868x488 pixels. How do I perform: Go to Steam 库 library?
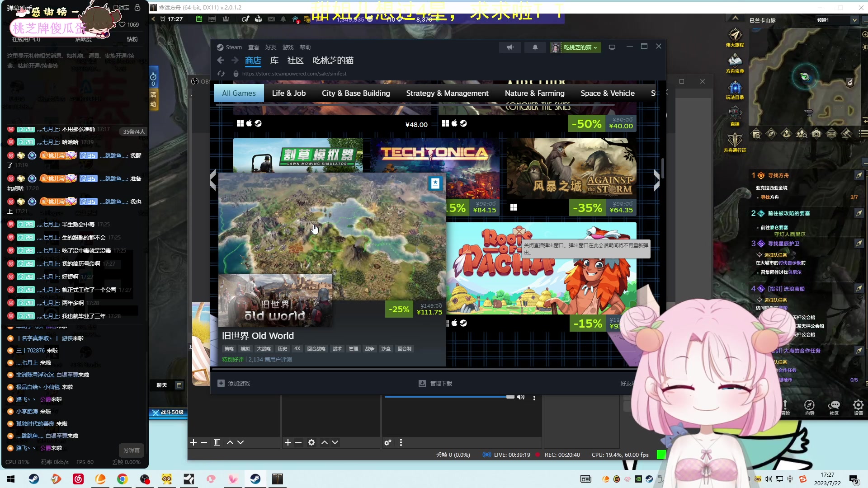[x=274, y=61]
